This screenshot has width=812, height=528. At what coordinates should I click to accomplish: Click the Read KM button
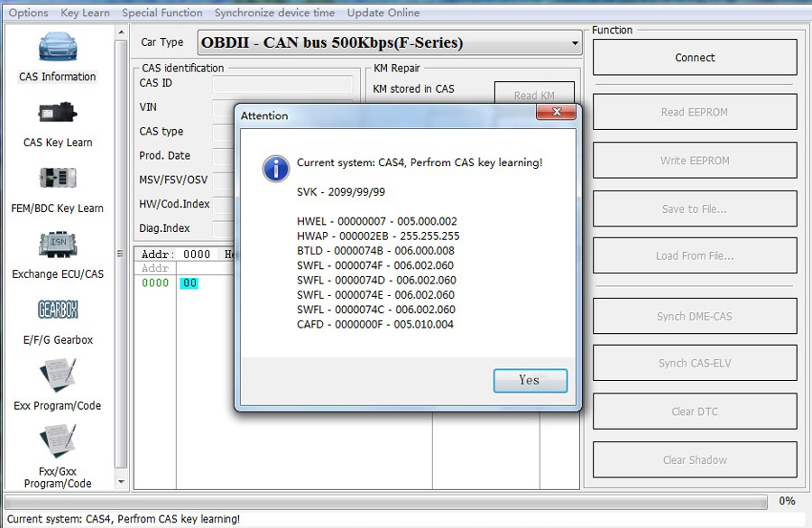(532, 94)
